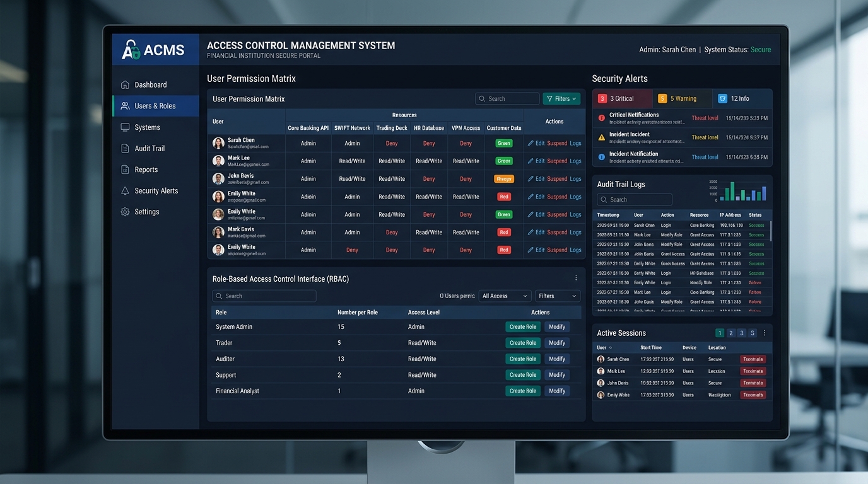Click the search field in User Permission Matrix
The image size is (868, 484).
(507, 99)
